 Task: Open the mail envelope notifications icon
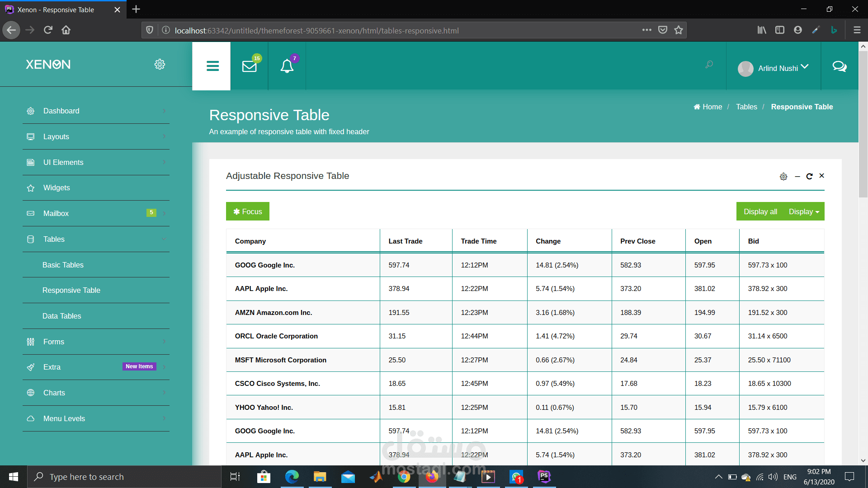[249, 66]
